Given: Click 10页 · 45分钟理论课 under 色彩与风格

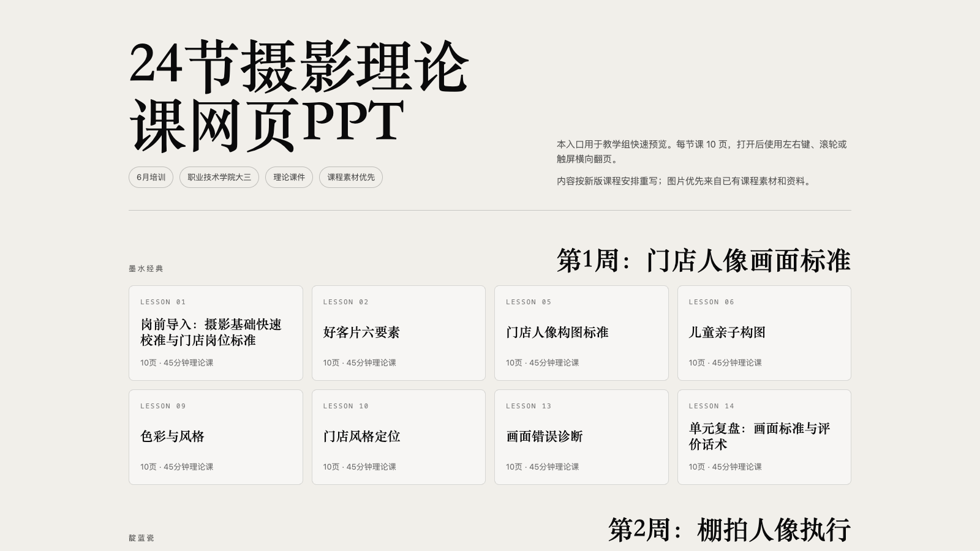Looking at the screenshot, I should 177,467.
